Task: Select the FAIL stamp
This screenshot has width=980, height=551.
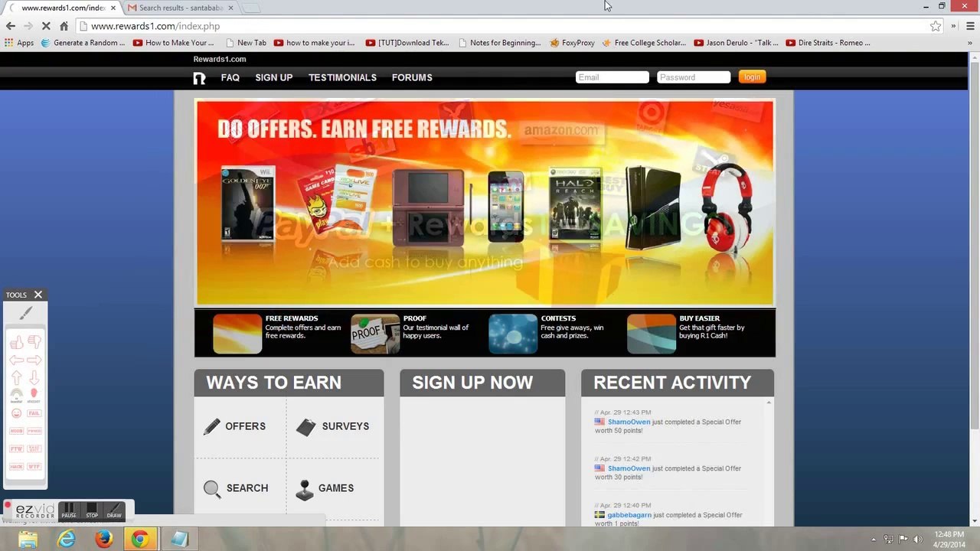Action: point(34,413)
